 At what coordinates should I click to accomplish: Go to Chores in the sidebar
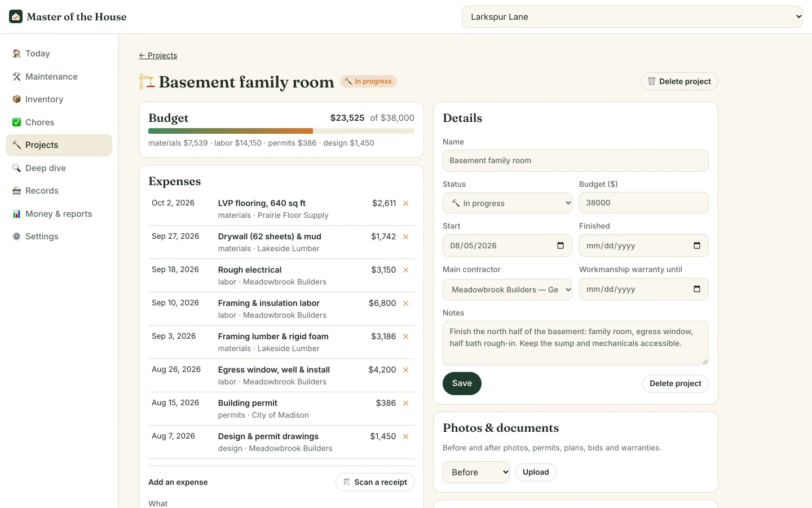coord(59,122)
